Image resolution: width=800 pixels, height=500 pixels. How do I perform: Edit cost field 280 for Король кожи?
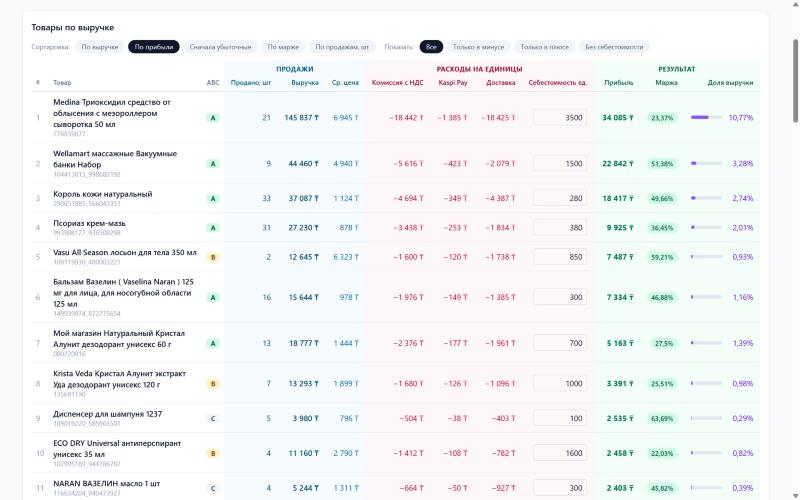pos(560,198)
